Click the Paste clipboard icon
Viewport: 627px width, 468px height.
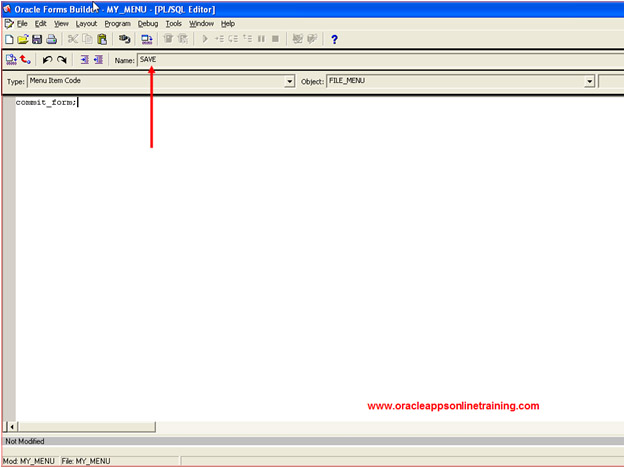point(102,39)
